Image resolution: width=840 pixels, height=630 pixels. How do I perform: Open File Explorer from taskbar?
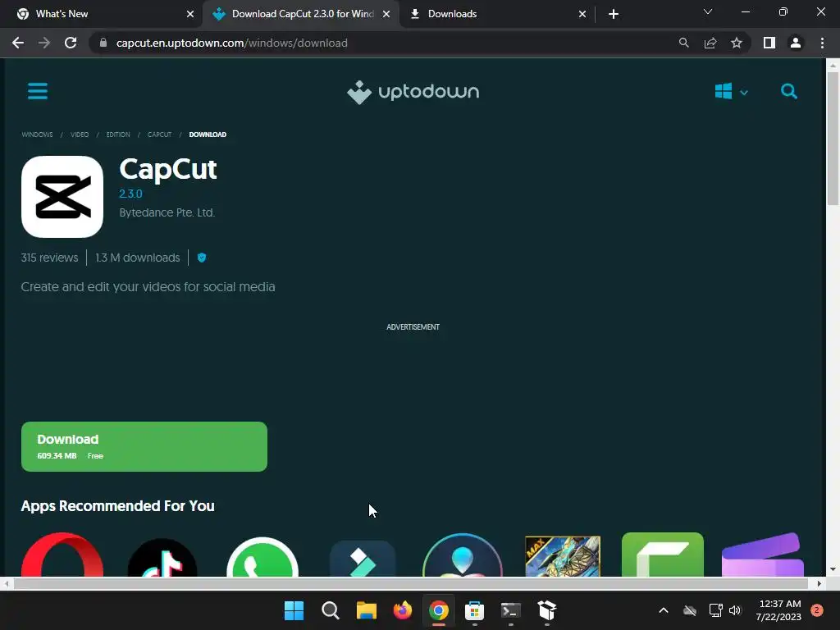[367, 610]
